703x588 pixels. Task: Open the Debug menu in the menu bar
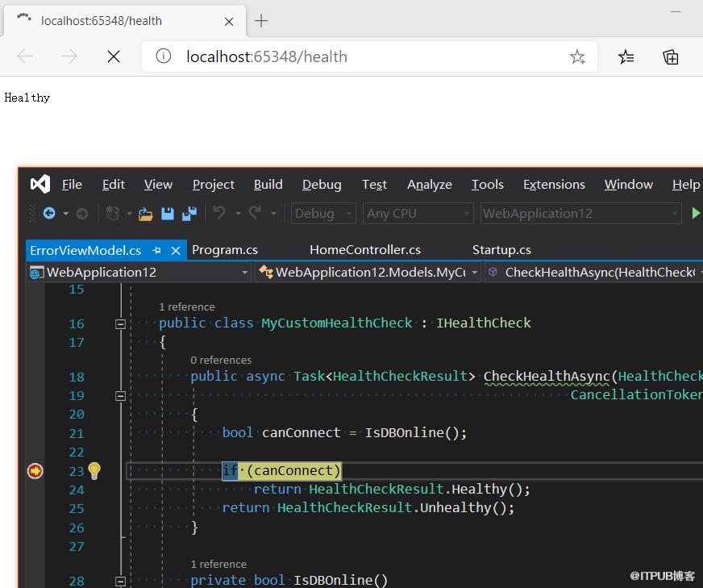click(322, 185)
